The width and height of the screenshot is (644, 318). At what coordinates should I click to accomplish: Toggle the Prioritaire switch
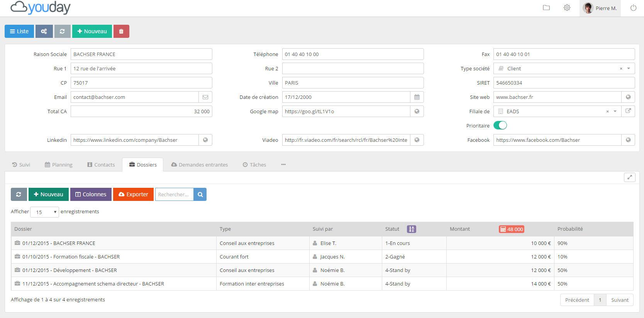point(500,126)
